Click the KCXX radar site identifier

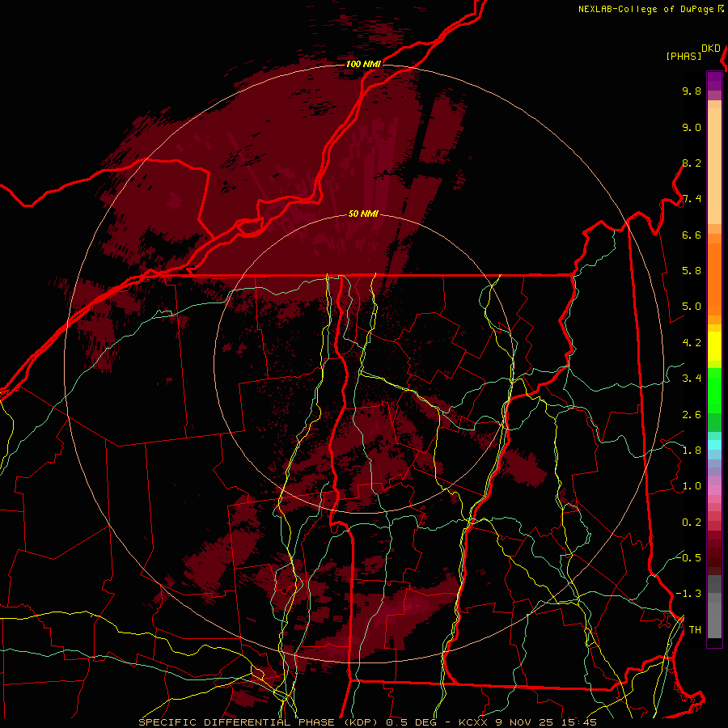[x=473, y=722]
